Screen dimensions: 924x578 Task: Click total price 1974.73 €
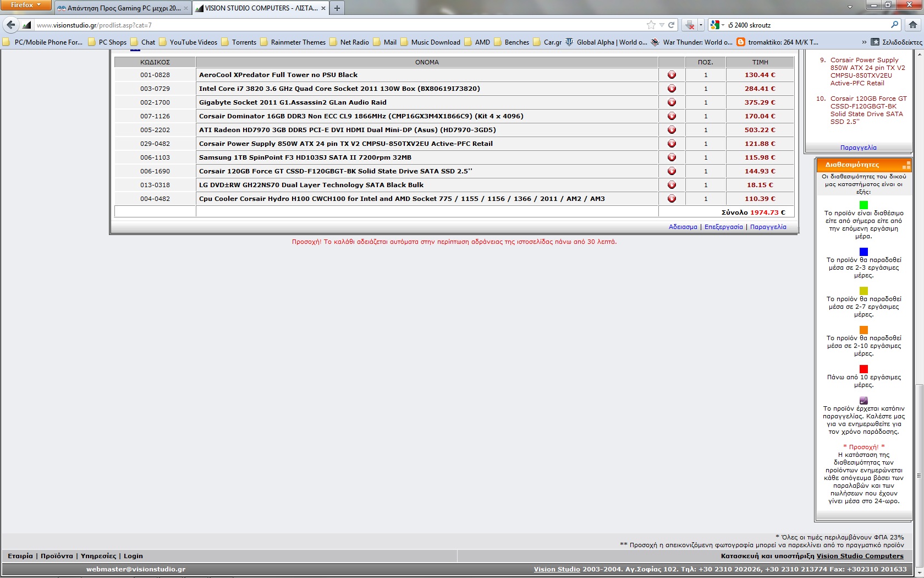pos(767,212)
